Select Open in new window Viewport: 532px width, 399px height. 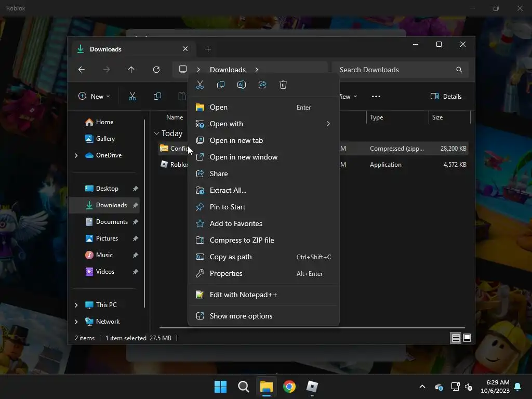pos(263,157)
